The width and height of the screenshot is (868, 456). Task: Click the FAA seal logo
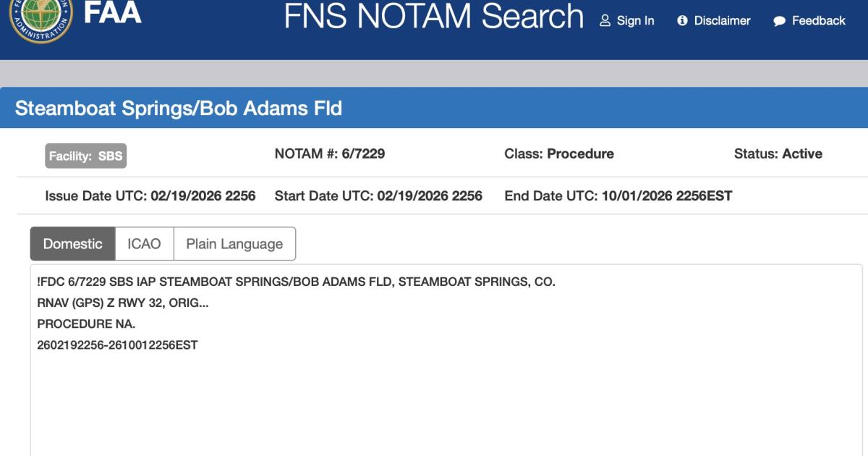[x=41, y=14]
